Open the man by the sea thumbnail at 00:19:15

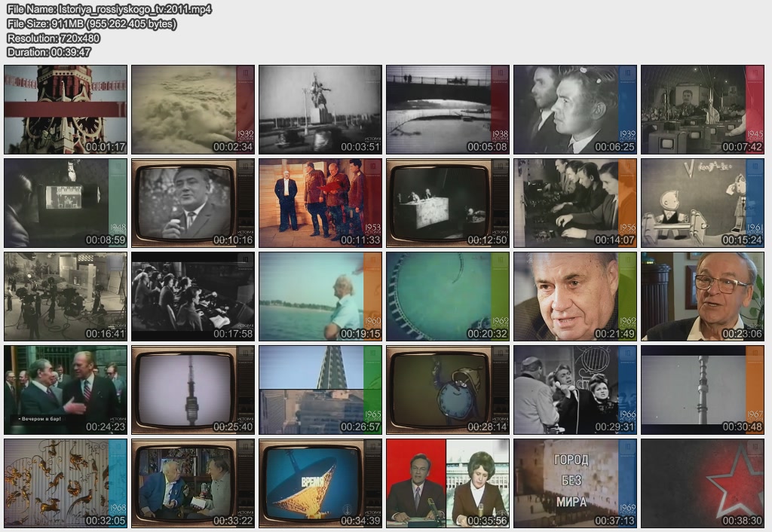tap(320, 296)
